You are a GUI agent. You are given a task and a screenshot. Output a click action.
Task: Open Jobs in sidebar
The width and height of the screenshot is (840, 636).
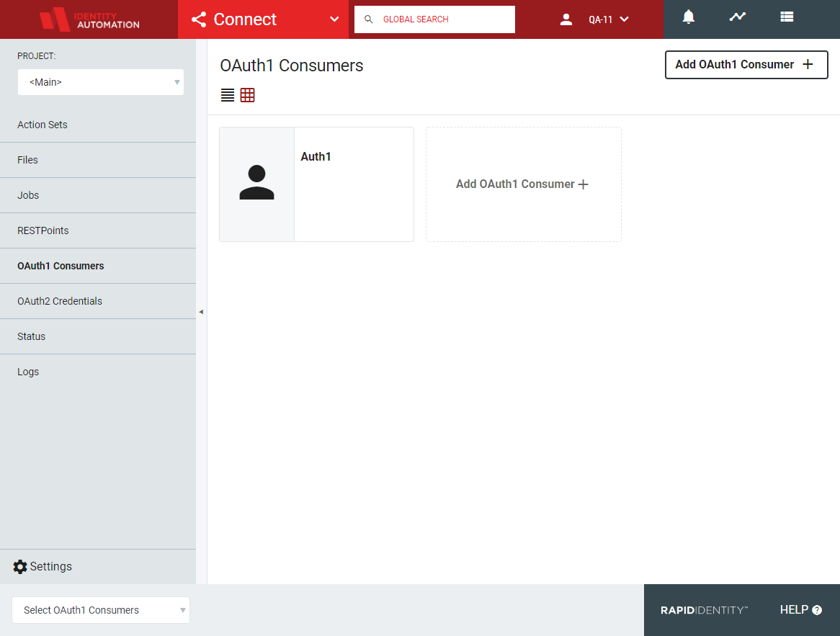(98, 196)
